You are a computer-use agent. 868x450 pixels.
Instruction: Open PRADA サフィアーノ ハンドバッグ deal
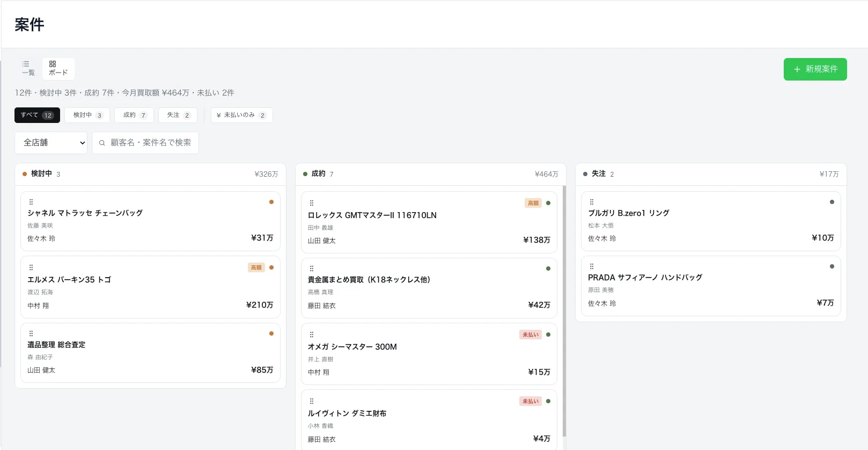[x=711, y=286]
